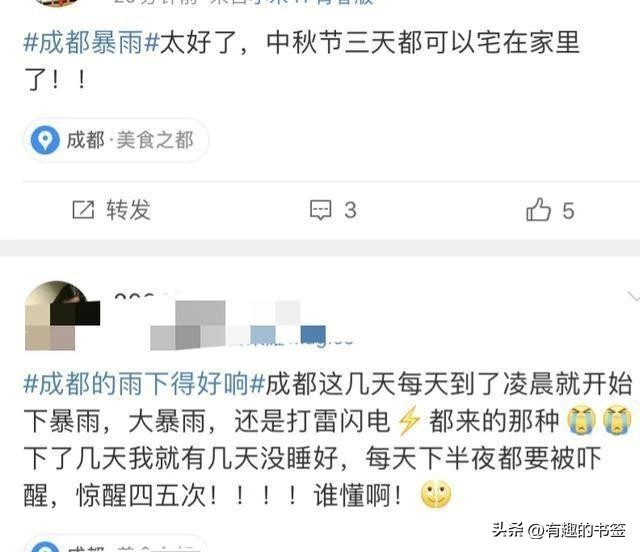Open the 成都·美食之都 location tag
This screenshot has height=552, width=640.
pos(116,140)
